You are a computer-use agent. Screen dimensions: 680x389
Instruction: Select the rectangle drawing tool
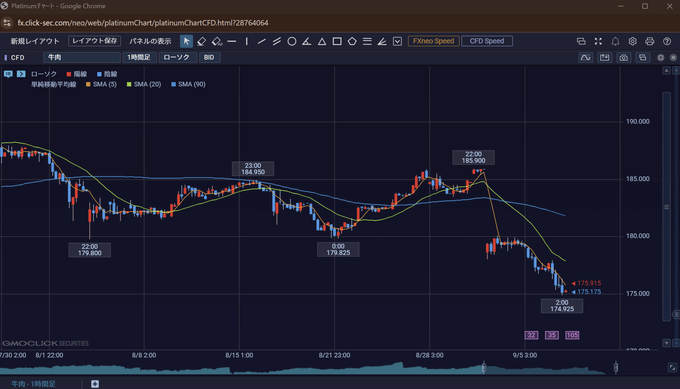tap(337, 41)
